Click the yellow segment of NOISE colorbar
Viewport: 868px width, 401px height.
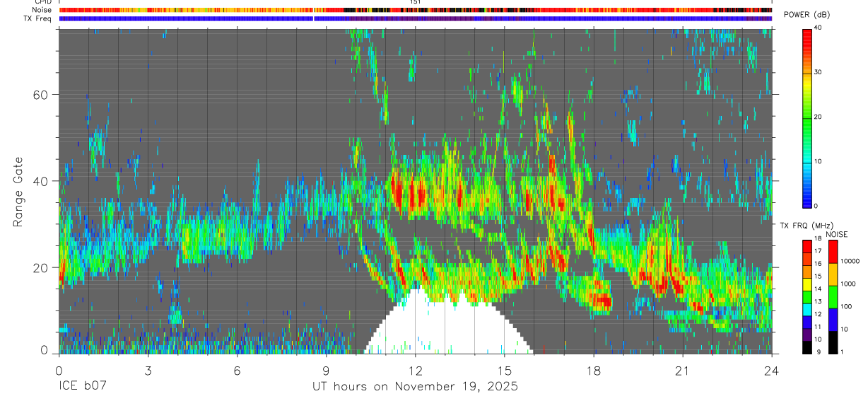click(x=833, y=274)
